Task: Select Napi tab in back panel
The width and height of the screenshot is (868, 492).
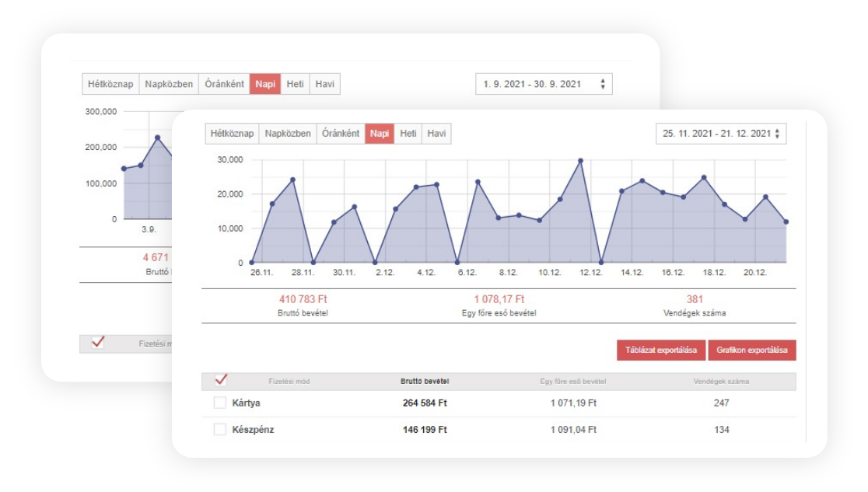Action: 265,84
